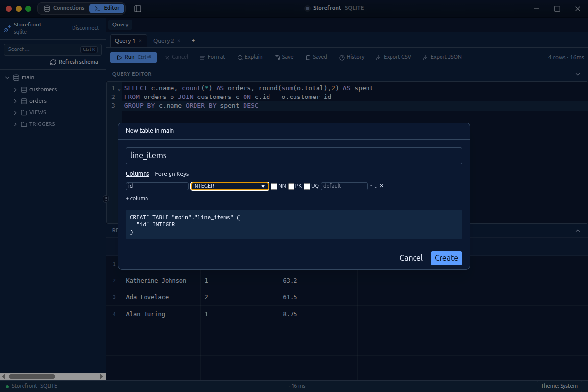Open the INTEGER column type dropdown
This screenshot has height=392, width=588.
pos(230,186)
